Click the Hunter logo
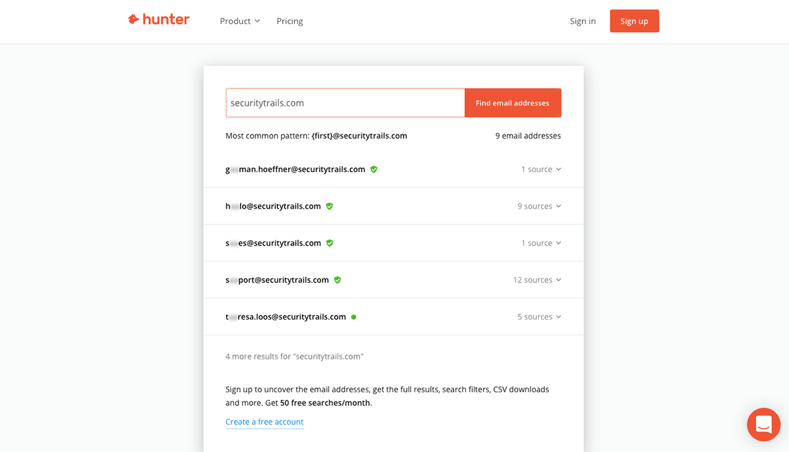 159,20
